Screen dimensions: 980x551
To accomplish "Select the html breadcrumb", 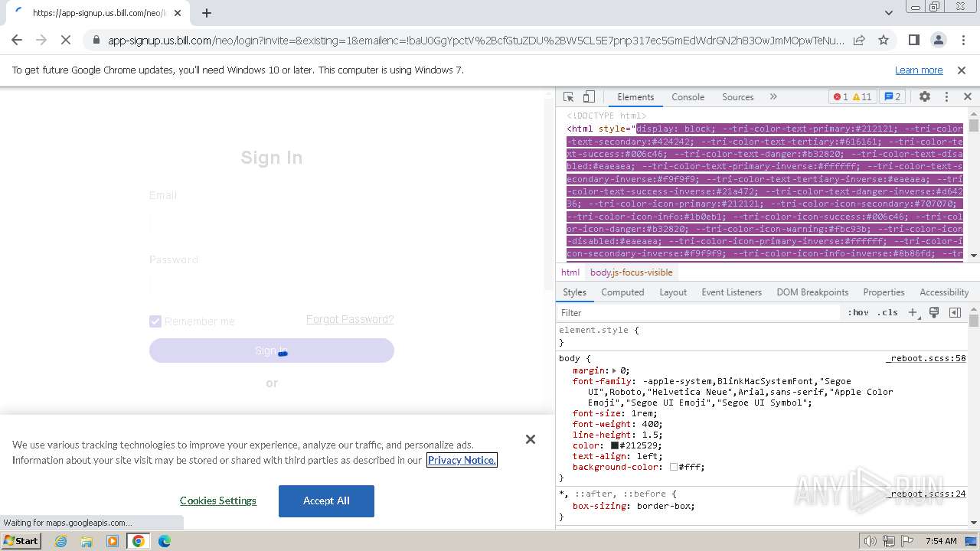I will click(570, 272).
